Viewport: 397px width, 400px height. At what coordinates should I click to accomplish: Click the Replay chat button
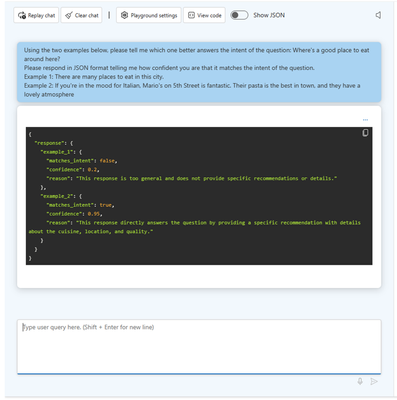36,15
